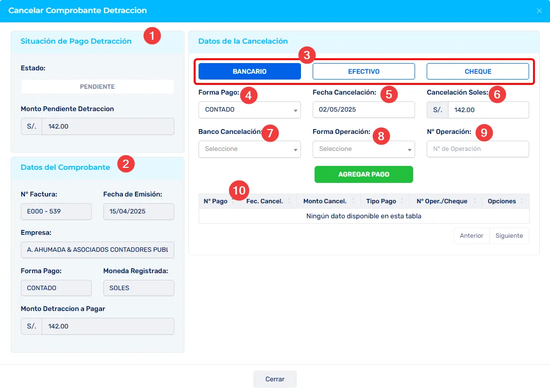Click the Fecha Cancelación date field
Image resolution: width=550 pixels, height=392 pixels.
pos(364,110)
